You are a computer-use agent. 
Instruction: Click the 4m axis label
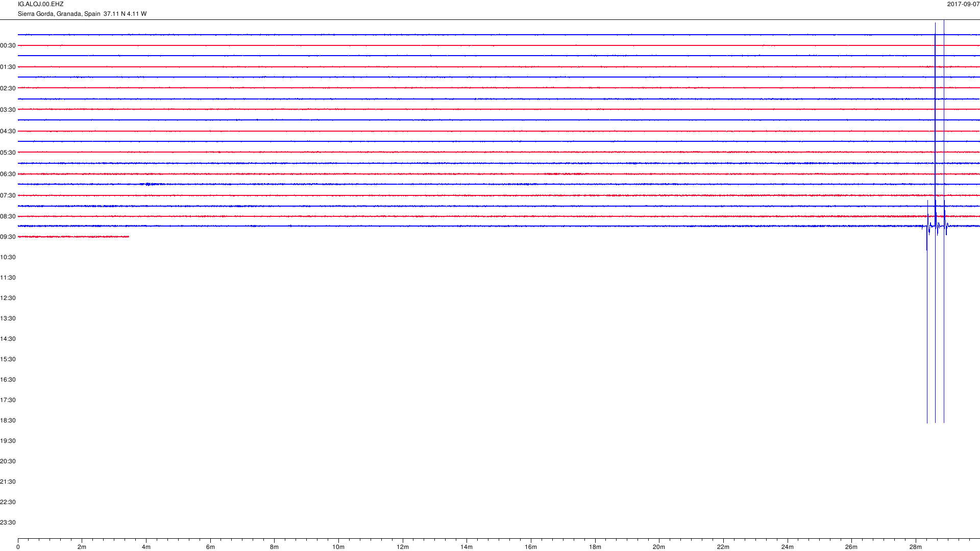click(x=146, y=547)
